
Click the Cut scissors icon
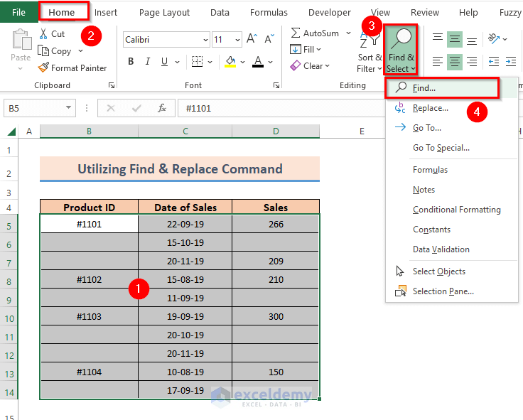coord(43,33)
